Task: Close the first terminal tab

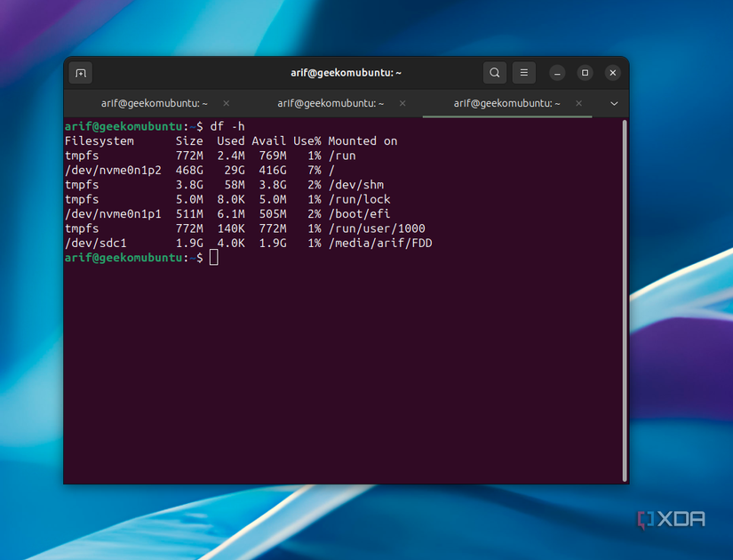Action: pos(227,103)
